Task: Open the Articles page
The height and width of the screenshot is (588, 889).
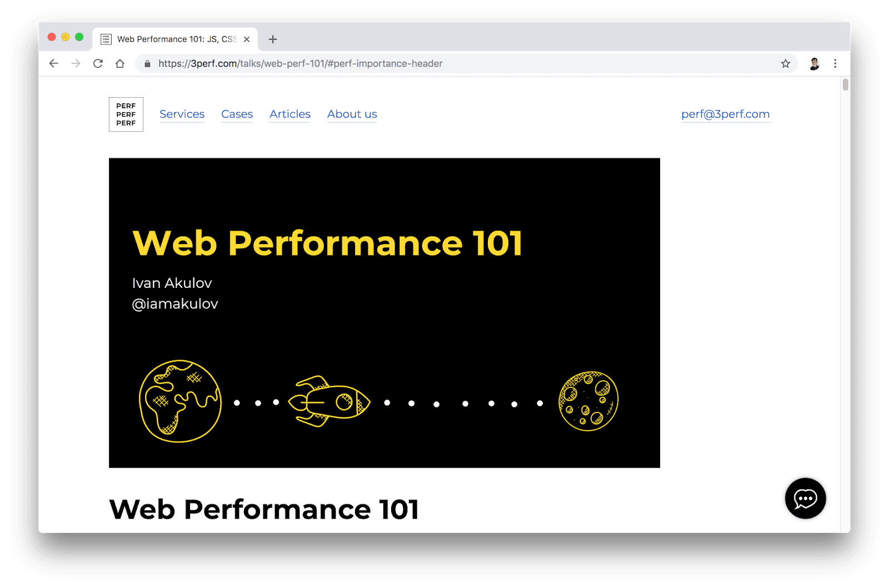Action: pyautogui.click(x=290, y=114)
